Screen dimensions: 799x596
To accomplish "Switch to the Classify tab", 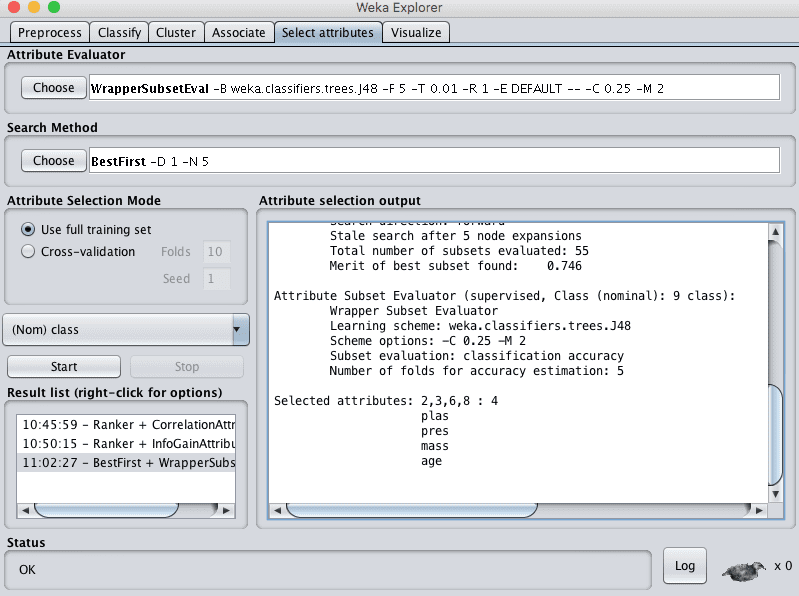I will (119, 33).
